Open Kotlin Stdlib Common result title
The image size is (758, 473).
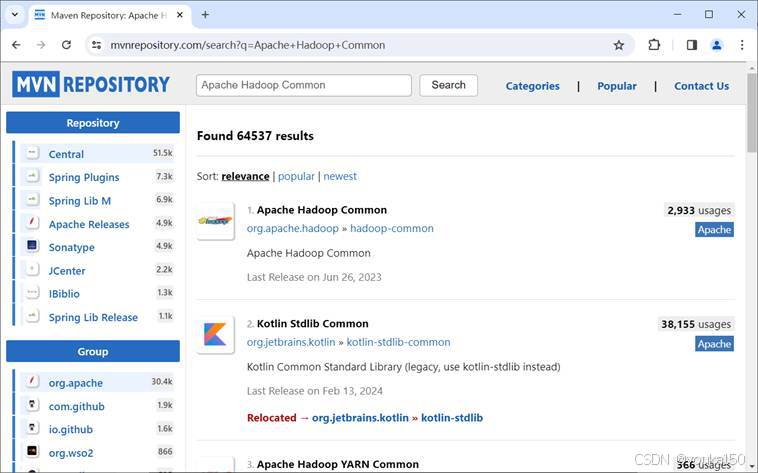coord(312,324)
